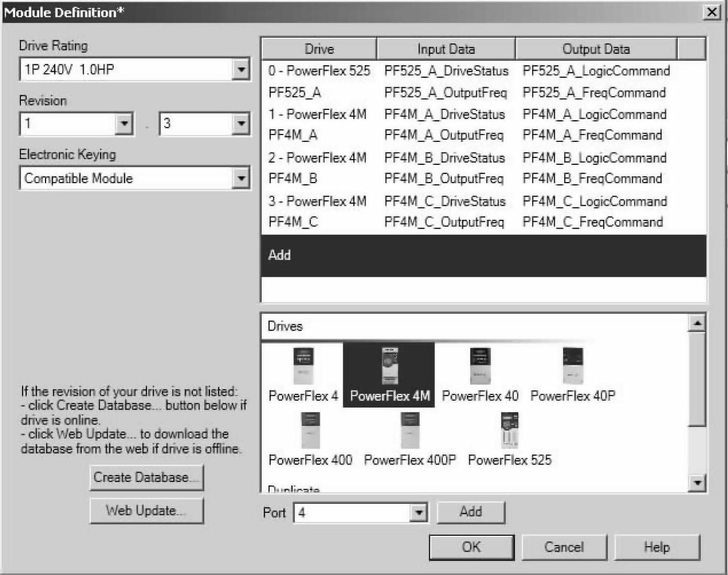Screen dimensions: 728x575
Task: Close the Module Definition dialog
Action: [x=711, y=12]
